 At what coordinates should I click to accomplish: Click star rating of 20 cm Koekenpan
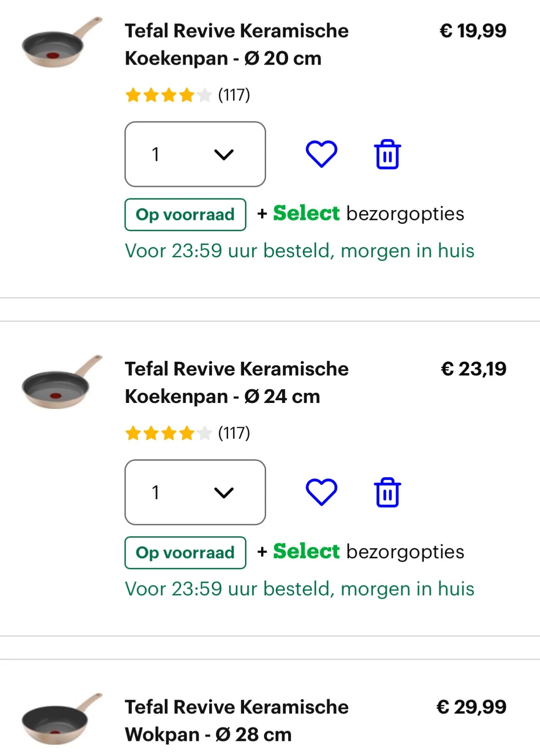[168, 95]
